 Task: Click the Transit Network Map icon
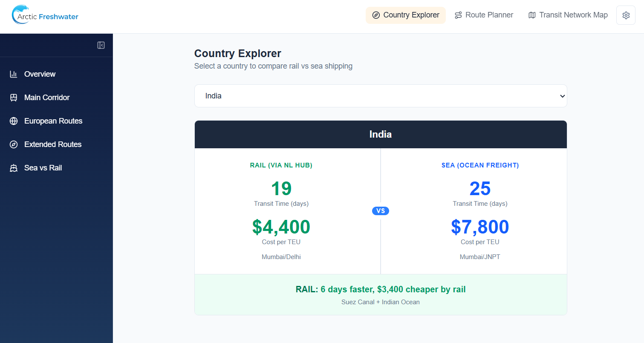(x=531, y=14)
